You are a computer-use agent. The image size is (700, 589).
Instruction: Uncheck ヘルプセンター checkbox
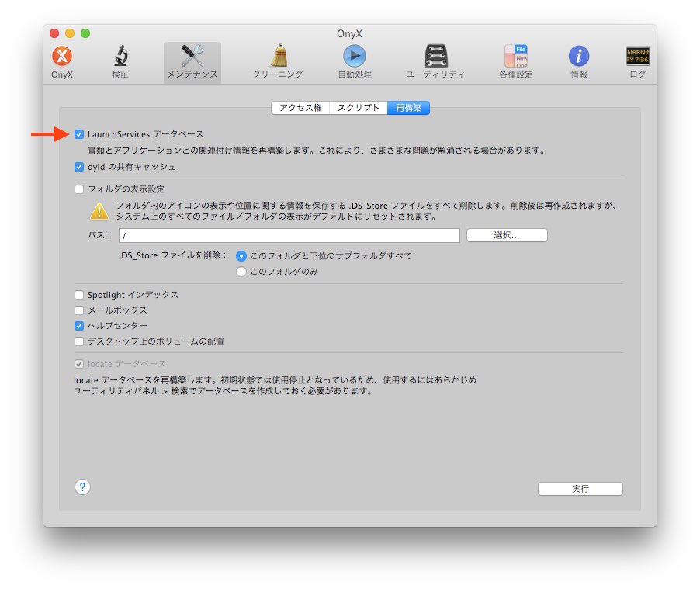(79, 326)
